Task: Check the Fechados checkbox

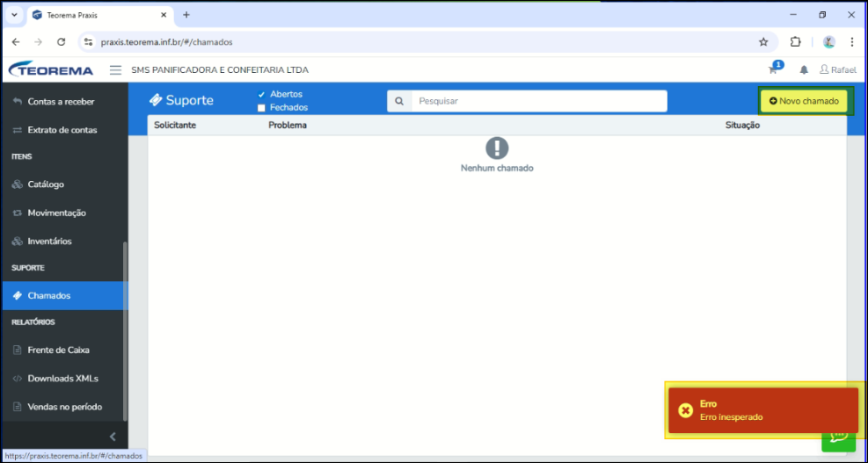Action: [261, 108]
